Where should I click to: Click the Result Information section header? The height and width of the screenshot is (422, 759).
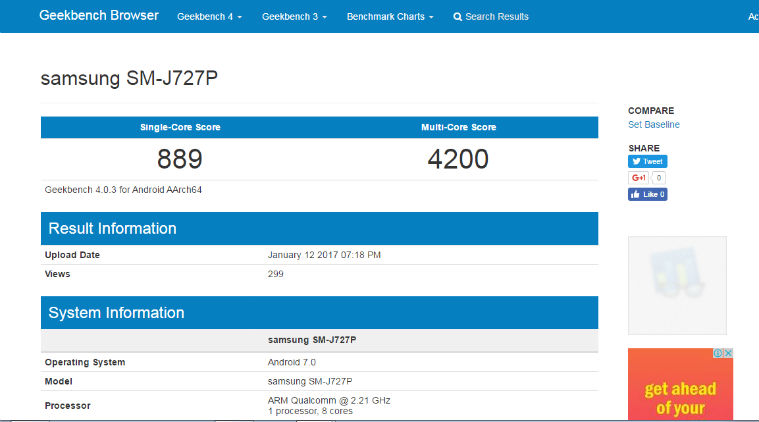pos(319,228)
